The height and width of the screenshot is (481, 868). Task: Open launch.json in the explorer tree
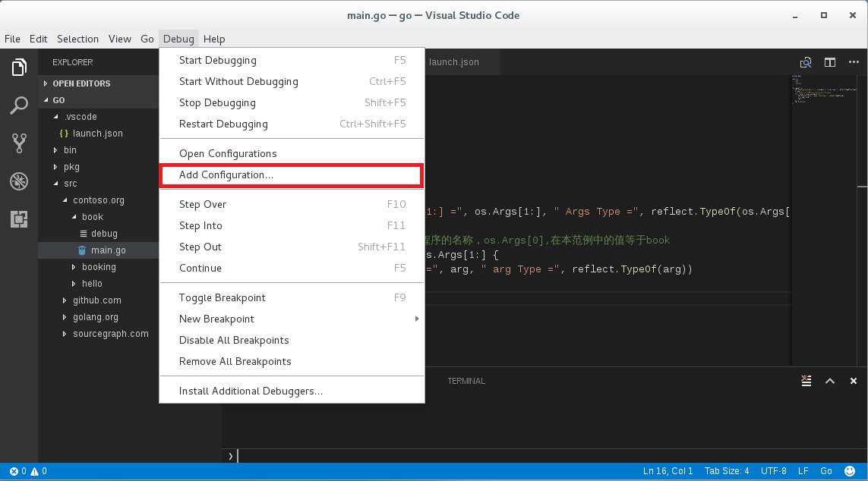(x=98, y=134)
